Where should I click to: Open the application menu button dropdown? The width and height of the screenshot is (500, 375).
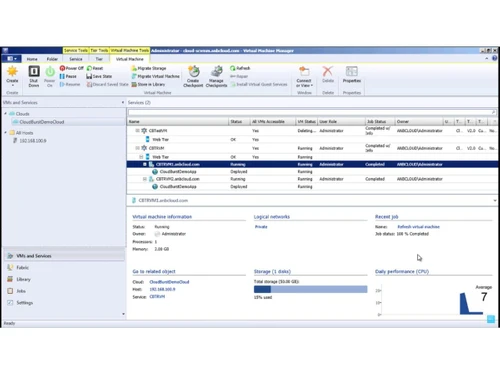[x=12, y=59]
